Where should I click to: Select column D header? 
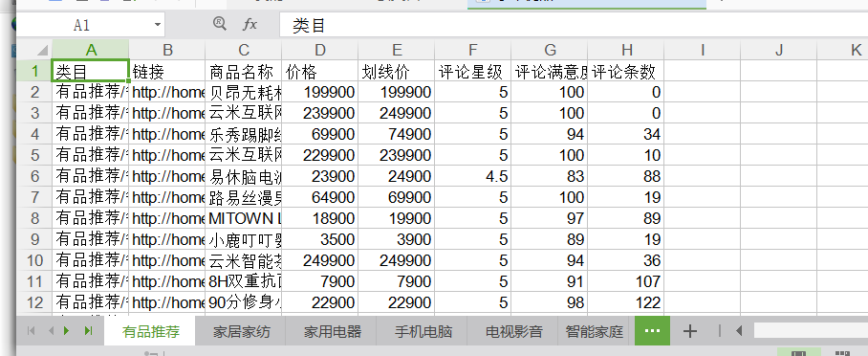point(320,50)
